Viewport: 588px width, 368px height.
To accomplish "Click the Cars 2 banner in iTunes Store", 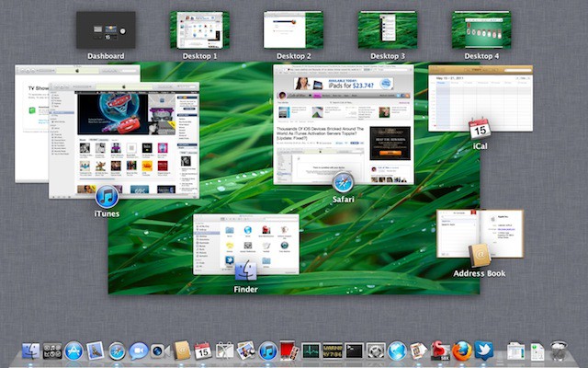I will point(112,113).
